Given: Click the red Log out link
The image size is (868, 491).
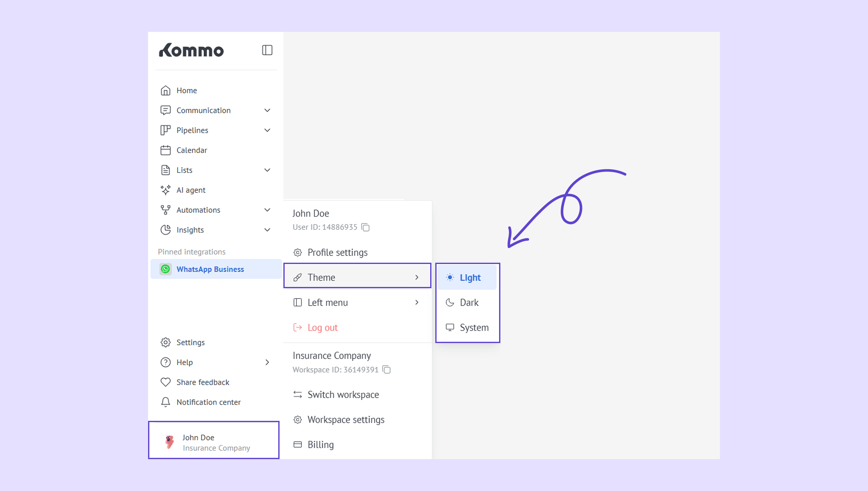Looking at the screenshot, I should (x=322, y=327).
